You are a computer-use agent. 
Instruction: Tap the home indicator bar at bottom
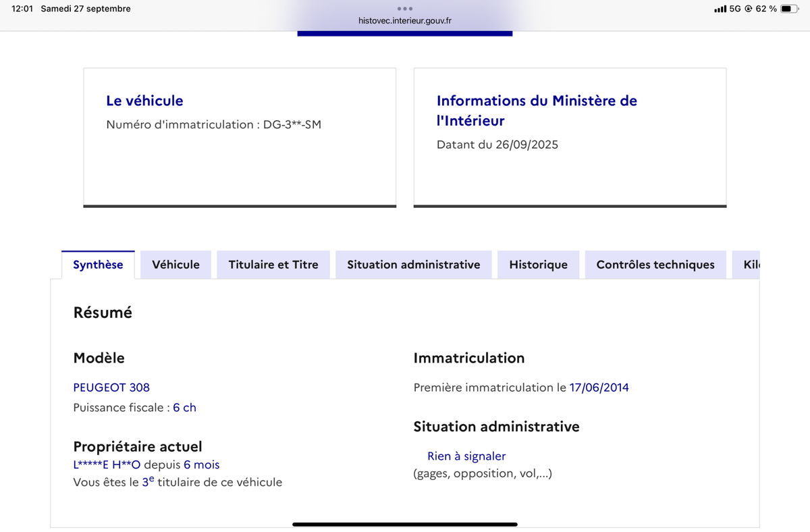click(405, 525)
